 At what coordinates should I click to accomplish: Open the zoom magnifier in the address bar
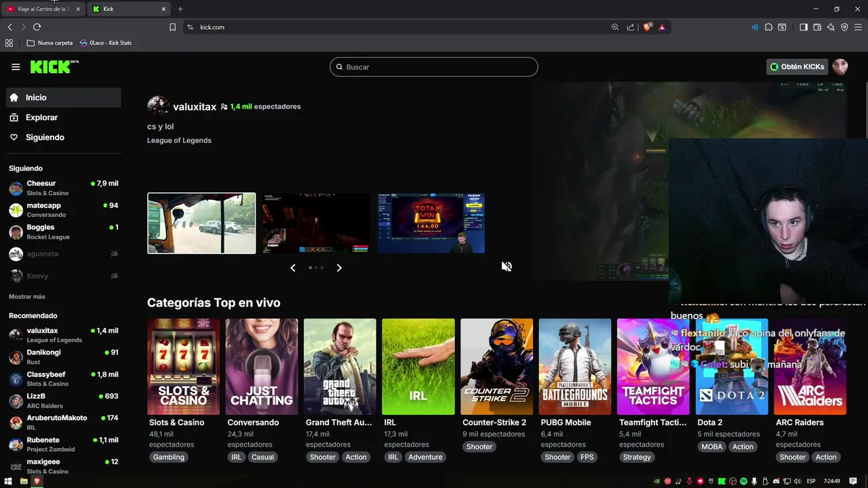(615, 27)
